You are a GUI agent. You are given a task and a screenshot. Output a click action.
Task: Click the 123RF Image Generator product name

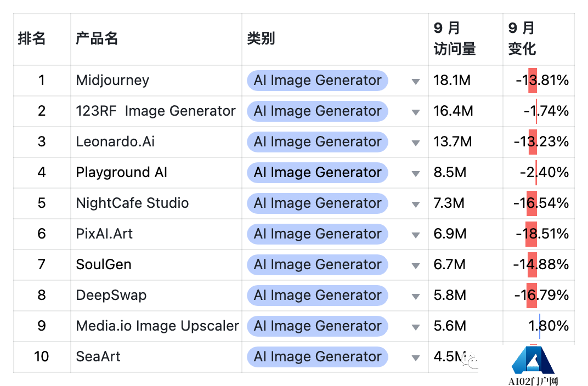tap(156, 111)
